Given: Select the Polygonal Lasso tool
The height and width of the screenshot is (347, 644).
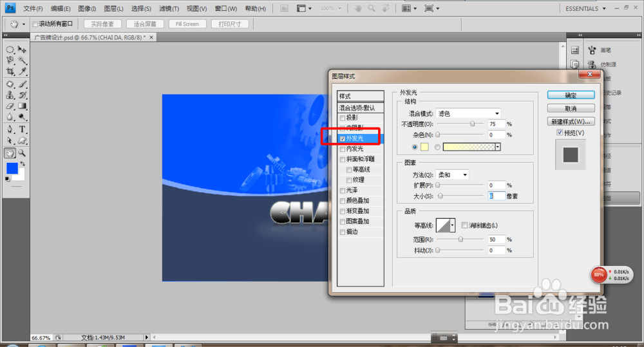Looking at the screenshot, I should click(x=10, y=61).
